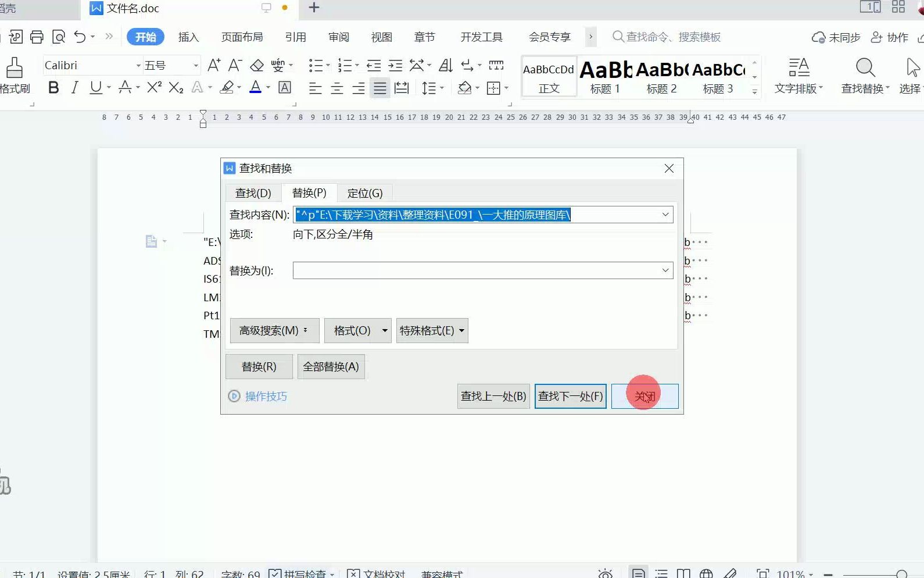Click the document outline icon beside text

pyautogui.click(x=151, y=241)
